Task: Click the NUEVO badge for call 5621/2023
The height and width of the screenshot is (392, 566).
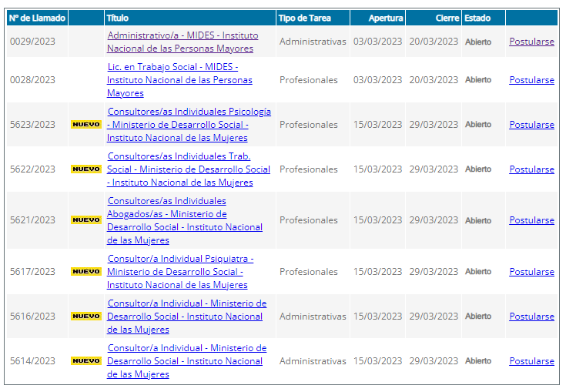Action: click(x=86, y=220)
